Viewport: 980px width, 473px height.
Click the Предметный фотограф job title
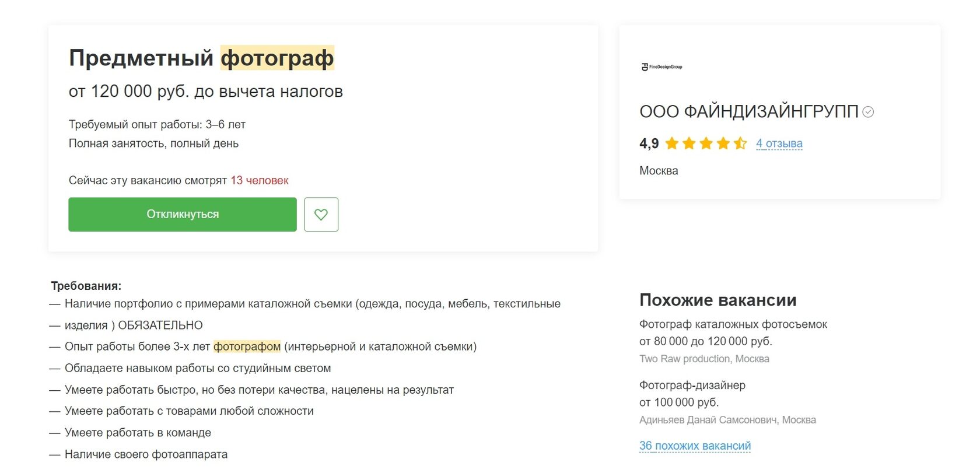coord(201,58)
